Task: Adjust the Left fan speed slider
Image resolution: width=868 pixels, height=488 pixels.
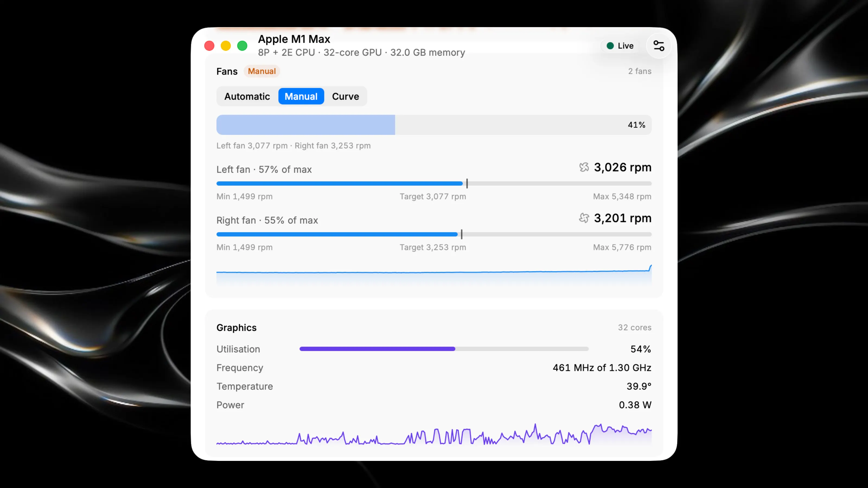Action: click(x=434, y=184)
